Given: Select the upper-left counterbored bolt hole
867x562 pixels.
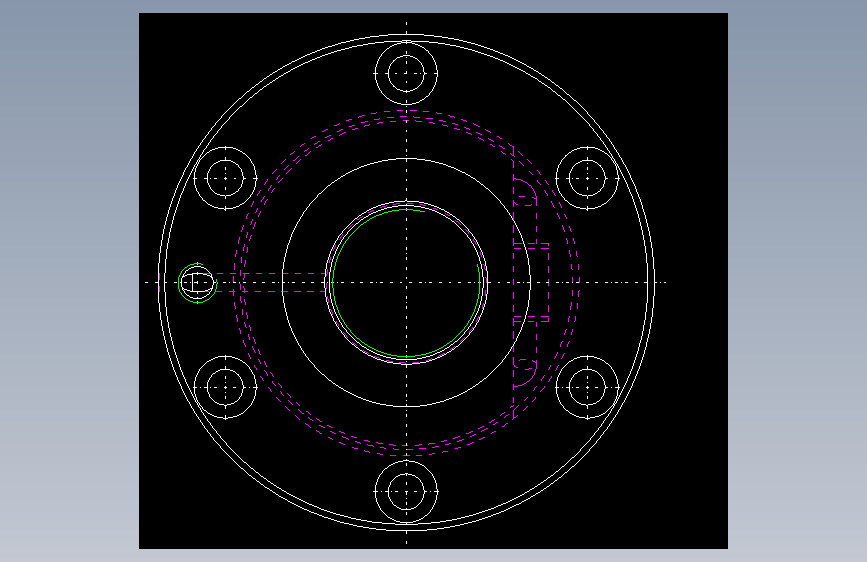Looking at the screenshot, I should tap(225, 178).
